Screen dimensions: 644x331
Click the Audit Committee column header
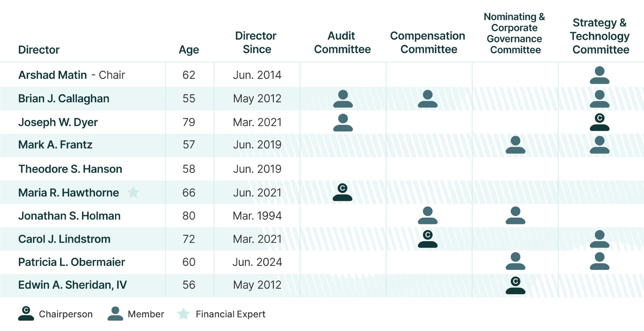[x=342, y=43]
